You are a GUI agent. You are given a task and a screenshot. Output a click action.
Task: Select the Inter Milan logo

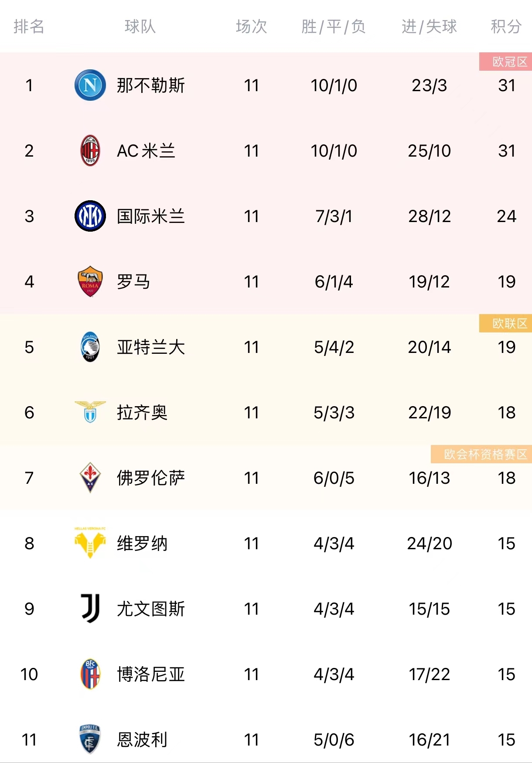tap(90, 216)
